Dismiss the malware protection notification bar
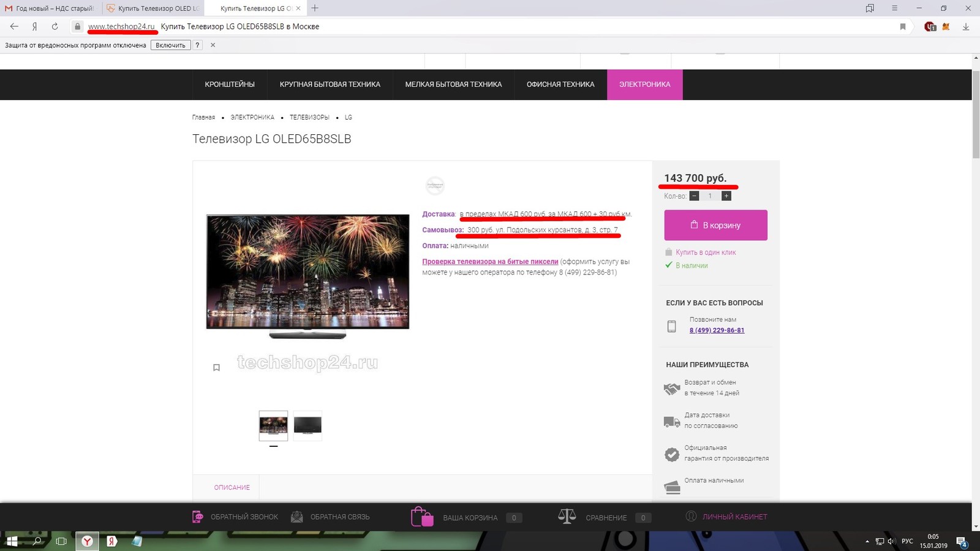Screen dimensions: 980x551 pyautogui.click(x=213, y=45)
